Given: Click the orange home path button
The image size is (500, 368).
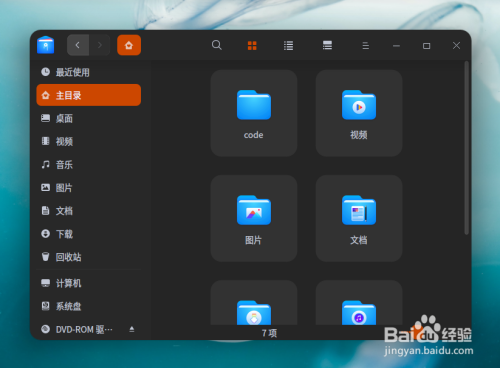Looking at the screenshot, I should (129, 45).
